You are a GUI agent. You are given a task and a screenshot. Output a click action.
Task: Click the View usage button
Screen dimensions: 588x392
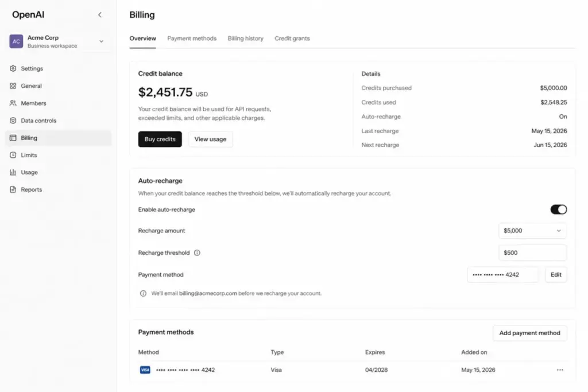pyautogui.click(x=210, y=139)
